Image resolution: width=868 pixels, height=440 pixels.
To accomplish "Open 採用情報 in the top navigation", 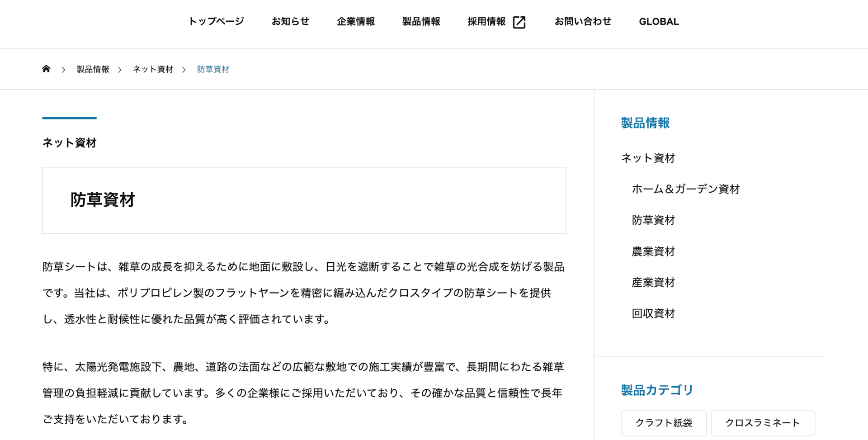I will click(486, 21).
